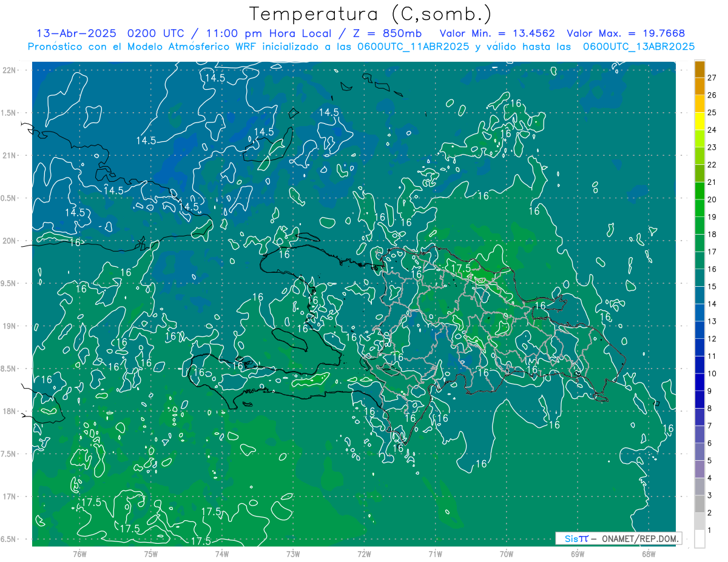Viewport: 728px width, 562px height.
Task: Pick the white swatch below legend value 1
Action: (700, 539)
